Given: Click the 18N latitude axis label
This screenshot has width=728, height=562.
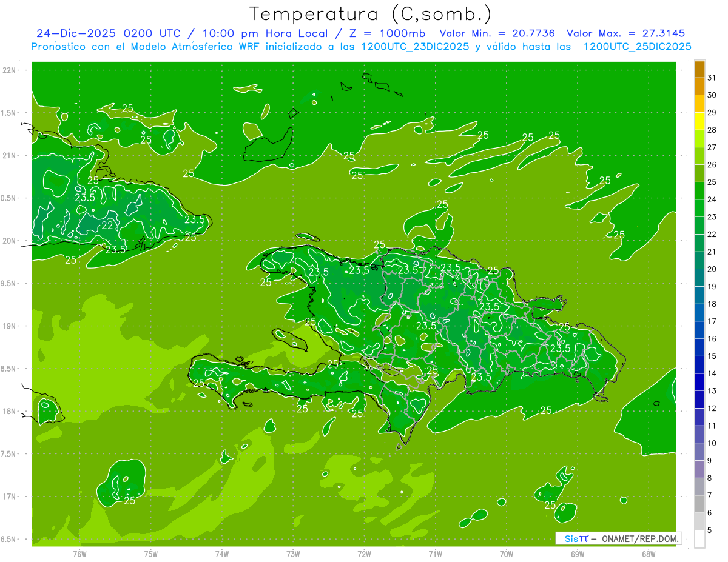Looking at the screenshot, I should tap(9, 411).
